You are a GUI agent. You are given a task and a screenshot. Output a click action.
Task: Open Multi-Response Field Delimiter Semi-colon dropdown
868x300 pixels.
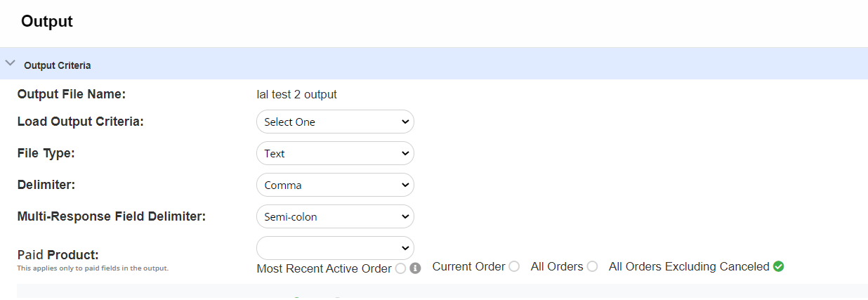(x=335, y=216)
